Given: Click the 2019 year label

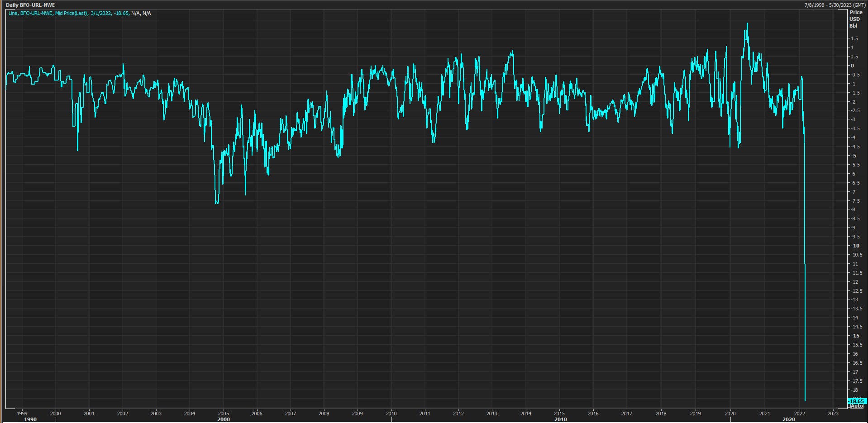Looking at the screenshot, I should click(x=695, y=413).
